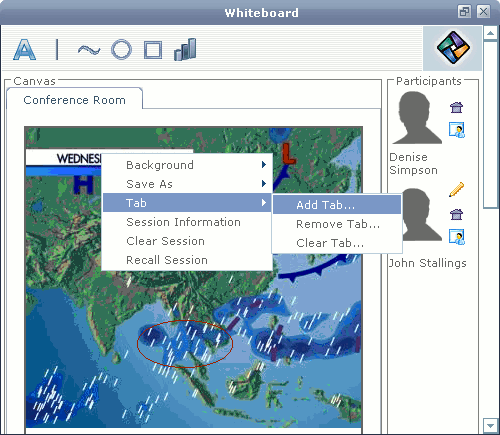500x435 pixels.
Task: Click Denise Simpson's user screen icon
Action: [457, 130]
